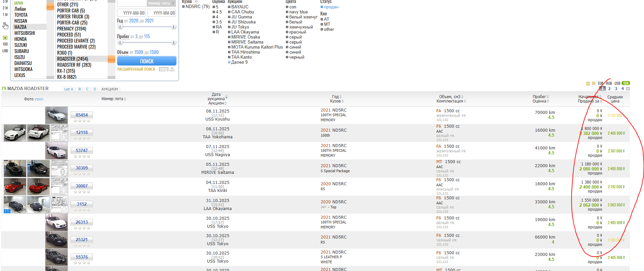Sort by Комплектация column arrows

465,101
